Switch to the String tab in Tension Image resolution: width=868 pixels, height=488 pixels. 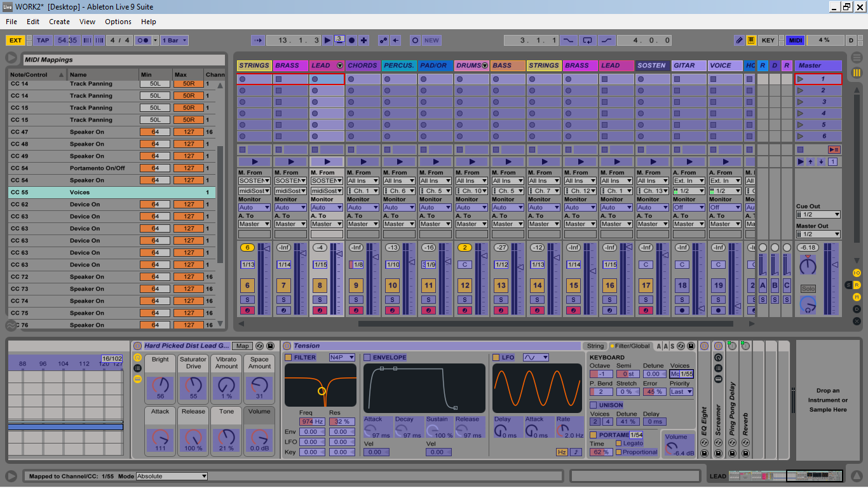pyautogui.click(x=595, y=346)
